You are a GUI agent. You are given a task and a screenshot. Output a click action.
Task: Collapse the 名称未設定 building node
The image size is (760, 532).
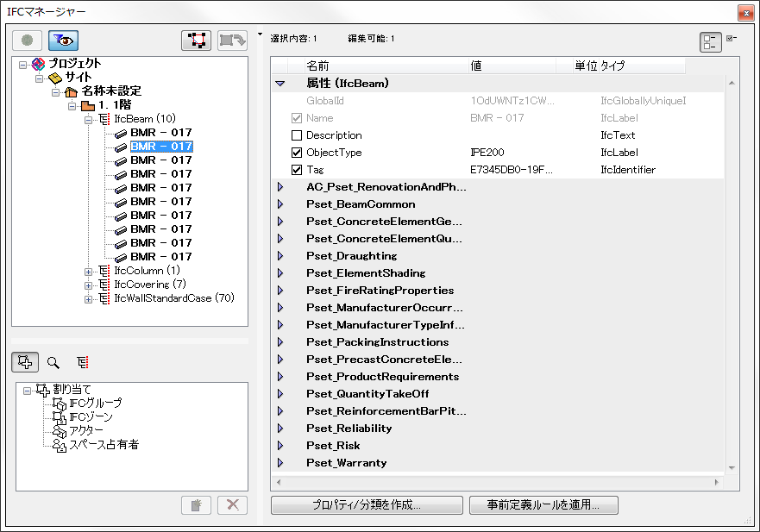pos(56,92)
